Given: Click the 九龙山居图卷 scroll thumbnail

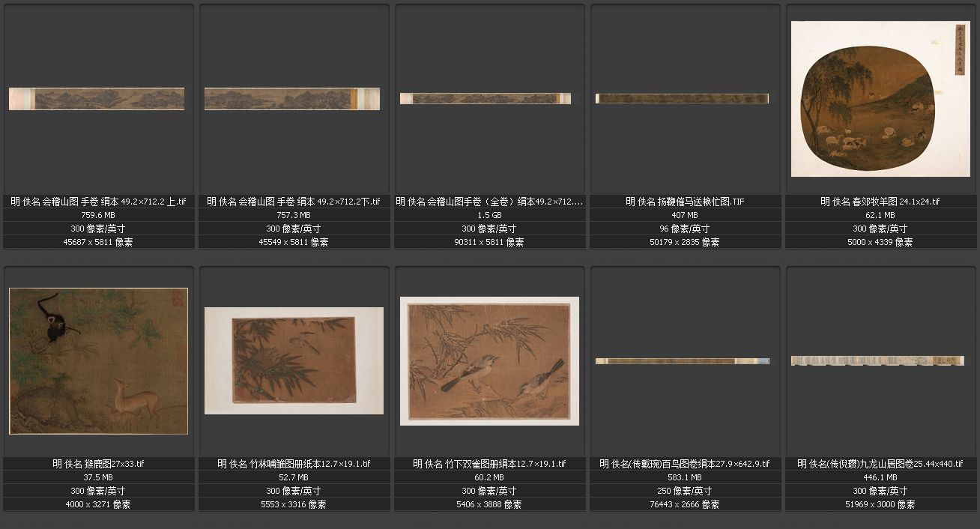Looking at the screenshot, I should pyautogui.click(x=877, y=361).
